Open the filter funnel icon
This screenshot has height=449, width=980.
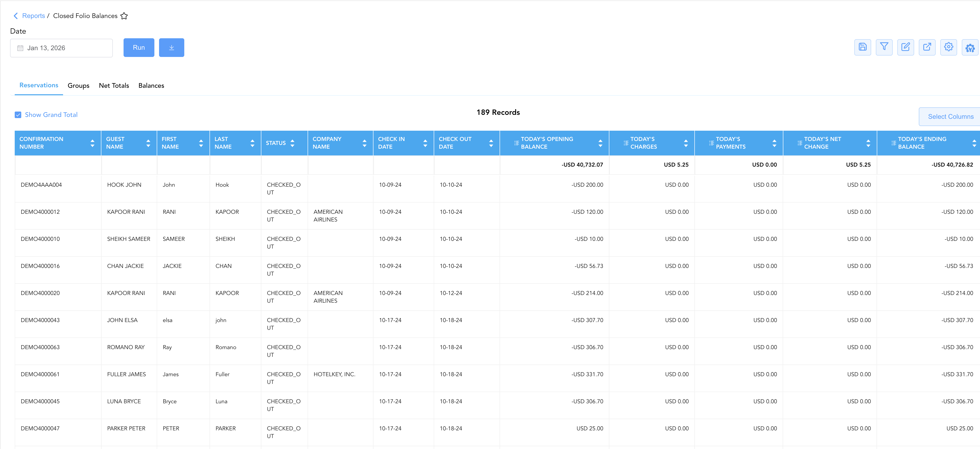coord(884,47)
